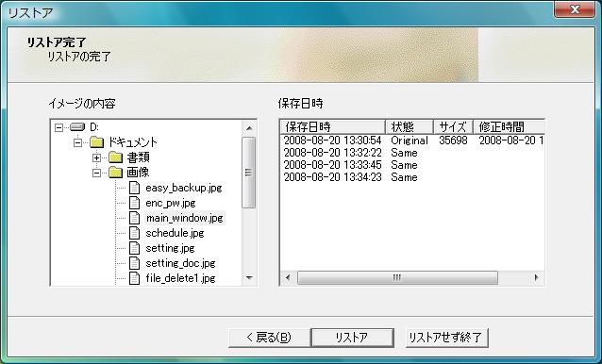Select the schedule.jpg file icon
The image size is (602, 364).
[x=134, y=233]
